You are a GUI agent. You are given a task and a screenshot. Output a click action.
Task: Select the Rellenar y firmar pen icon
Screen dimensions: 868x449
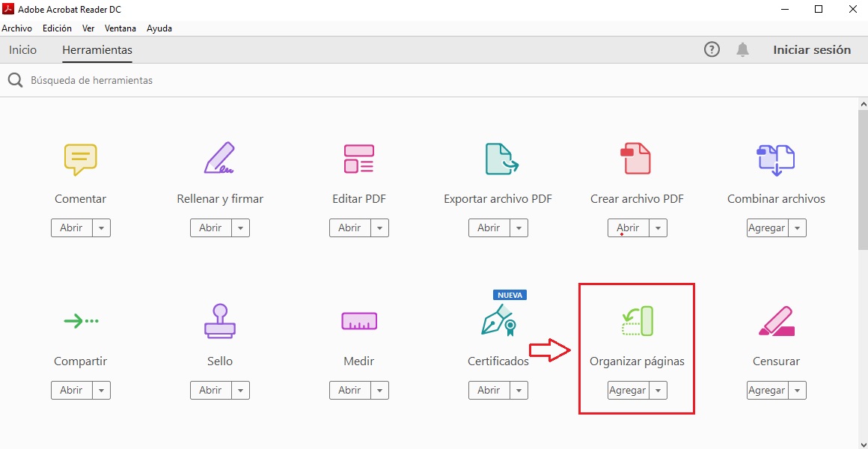(219, 159)
